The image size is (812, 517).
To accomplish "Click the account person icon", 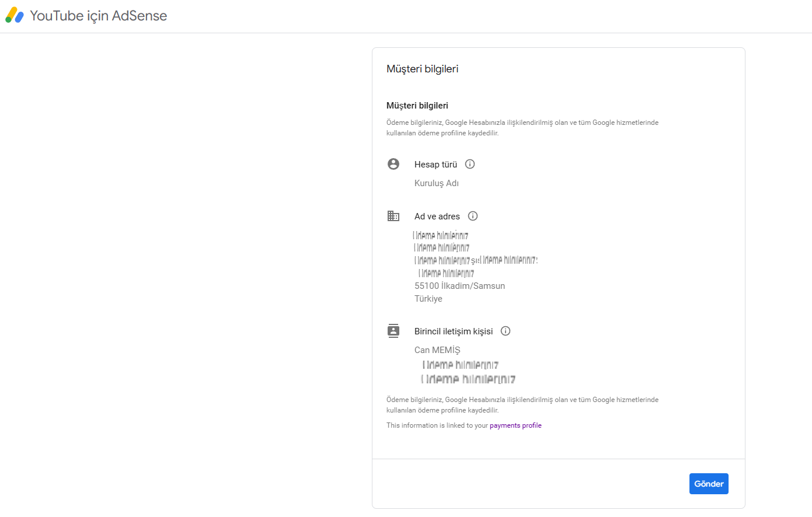I will point(393,164).
